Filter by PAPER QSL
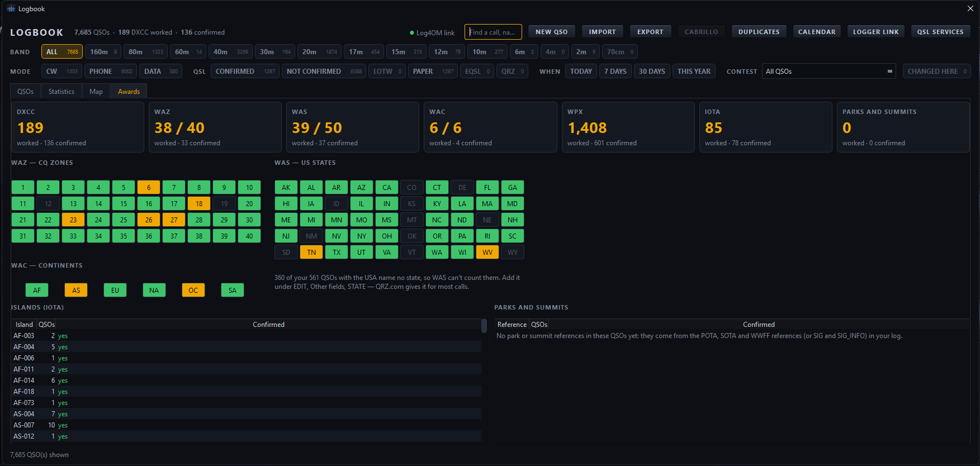The width and height of the screenshot is (980, 466). pos(433,72)
